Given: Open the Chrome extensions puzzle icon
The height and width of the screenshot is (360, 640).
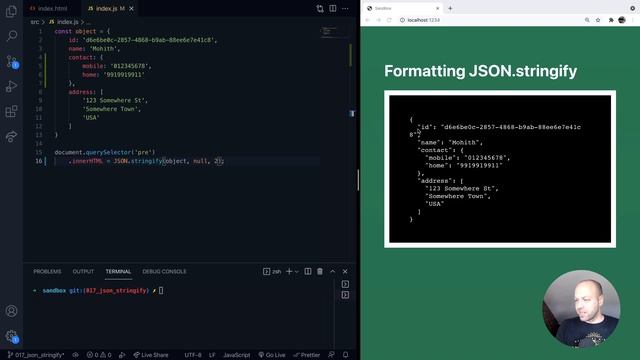Looking at the screenshot, I should click(x=611, y=20).
